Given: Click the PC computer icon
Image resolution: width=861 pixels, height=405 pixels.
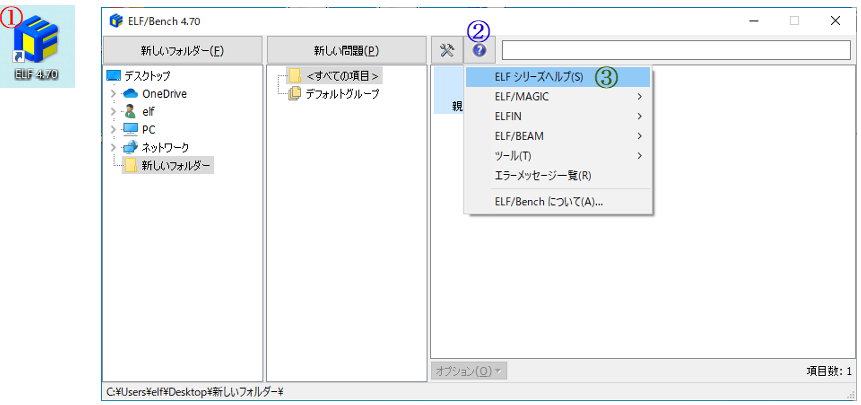Looking at the screenshot, I should (131, 130).
